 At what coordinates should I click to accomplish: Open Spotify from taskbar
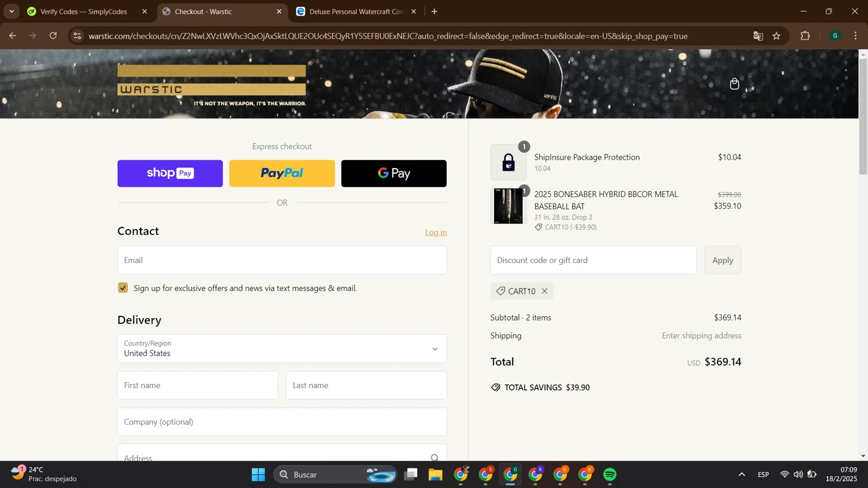(610, 475)
